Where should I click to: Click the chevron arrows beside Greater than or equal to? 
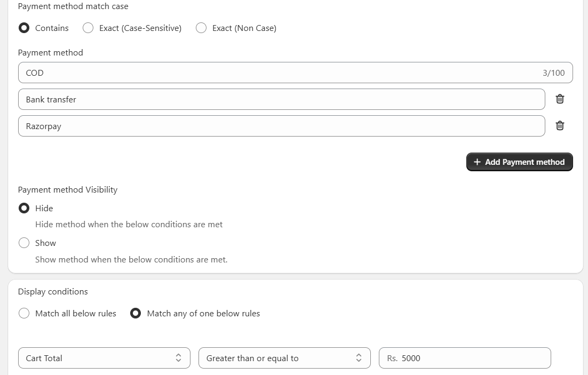[x=359, y=358]
